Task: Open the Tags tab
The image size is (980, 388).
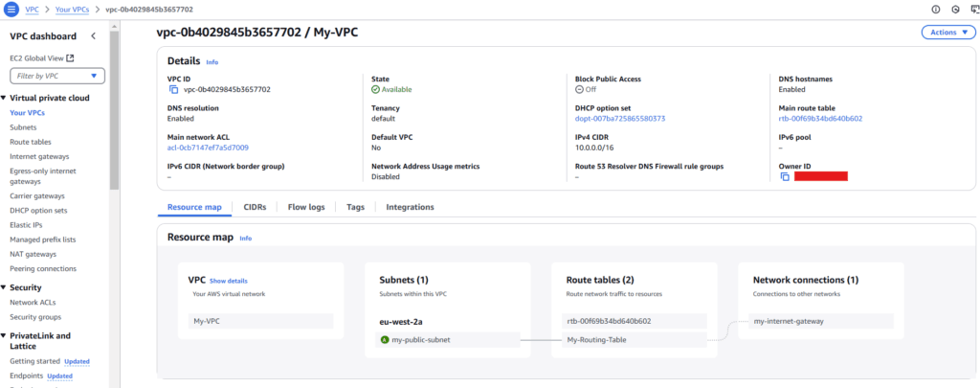Action: click(x=356, y=207)
